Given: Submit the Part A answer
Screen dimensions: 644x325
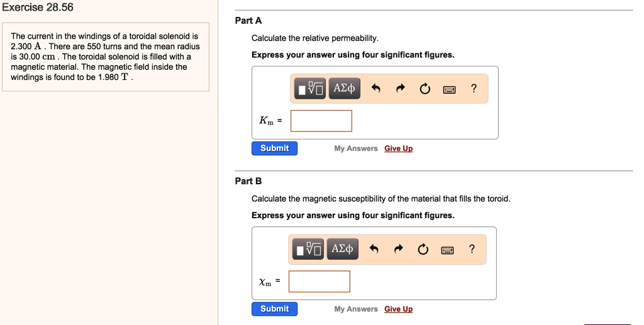Looking at the screenshot, I should pos(275,148).
